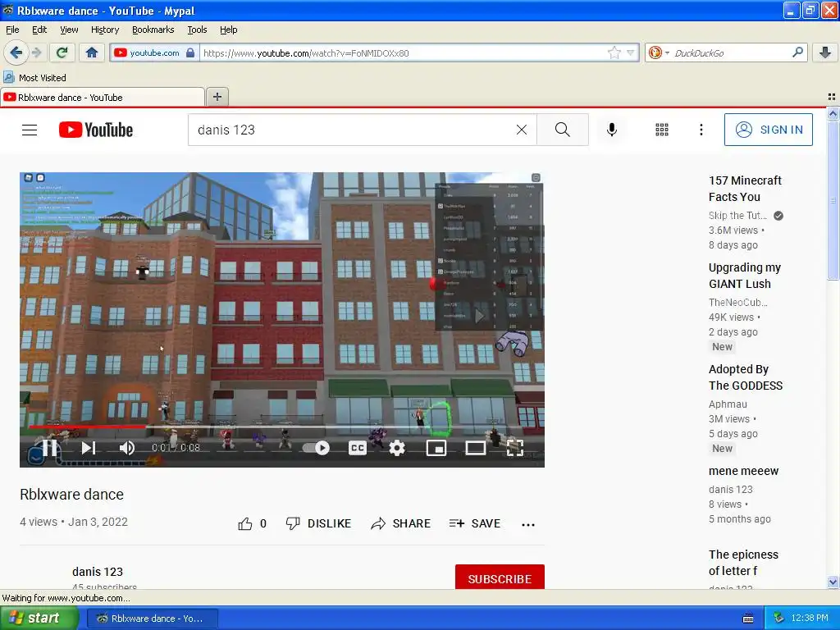Submit search with YouTube magnifier button

point(563,130)
